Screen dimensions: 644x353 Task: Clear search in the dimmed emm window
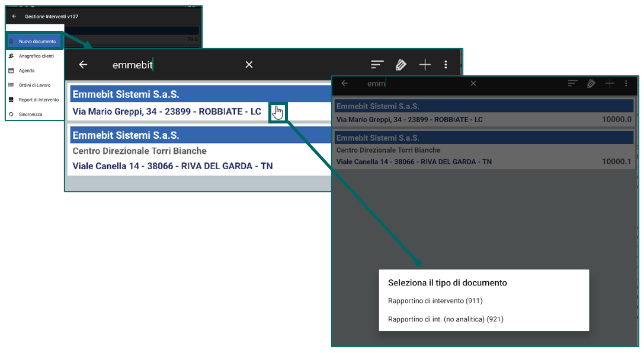[473, 84]
